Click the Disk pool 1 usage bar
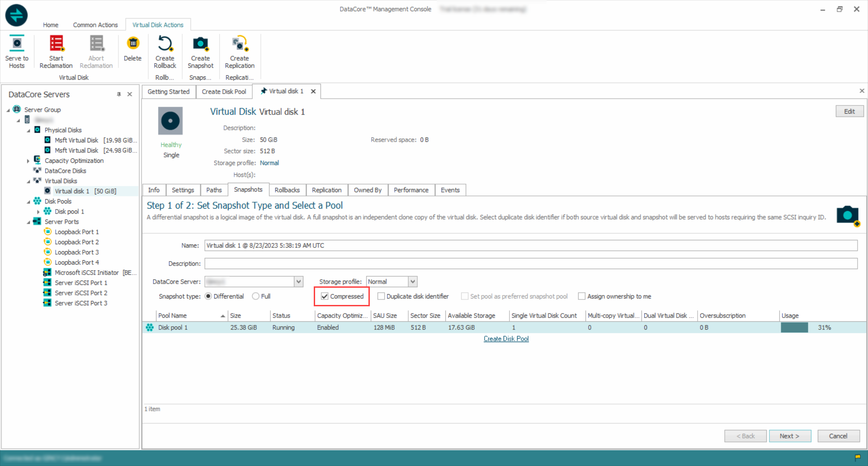Image resolution: width=868 pixels, height=466 pixels. coord(794,328)
